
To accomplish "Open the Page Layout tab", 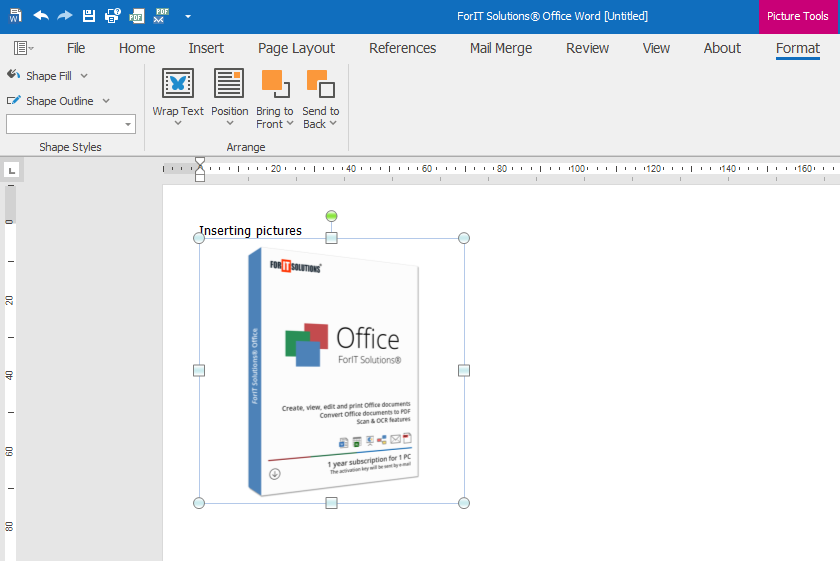I will click(x=296, y=48).
